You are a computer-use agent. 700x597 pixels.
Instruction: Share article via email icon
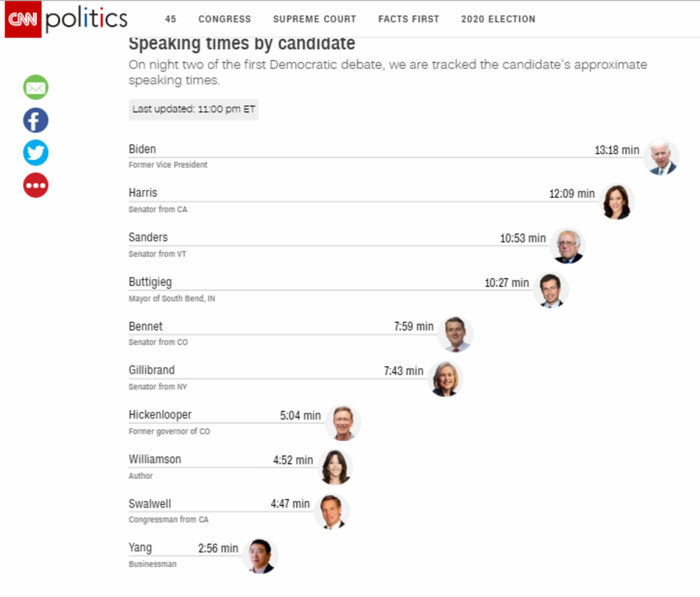[x=36, y=87]
